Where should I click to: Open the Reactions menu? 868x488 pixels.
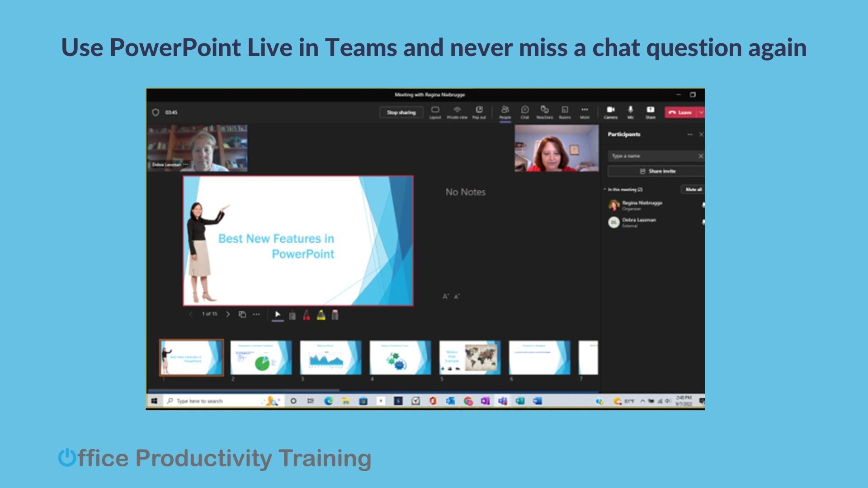[x=545, y=112]
